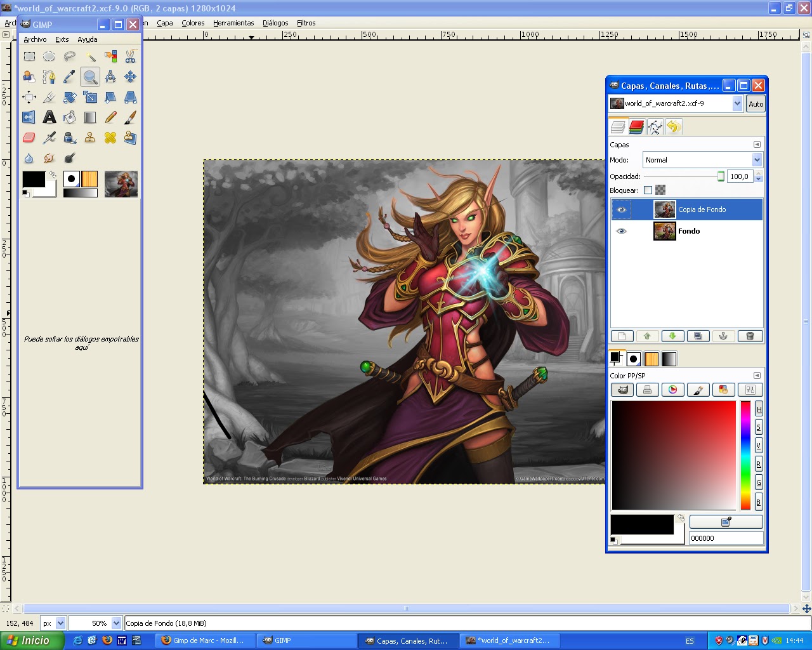Click the 000000 hex color field
The width and height of the screenshot is (812, 650).
tap(726, 538)
